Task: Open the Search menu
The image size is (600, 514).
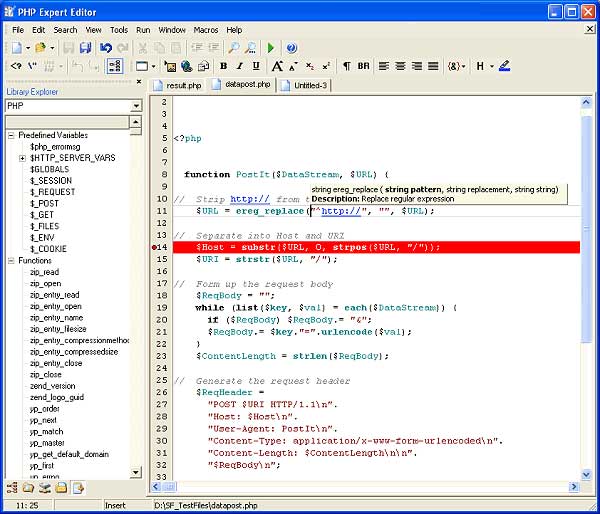Action: point(65,30)
